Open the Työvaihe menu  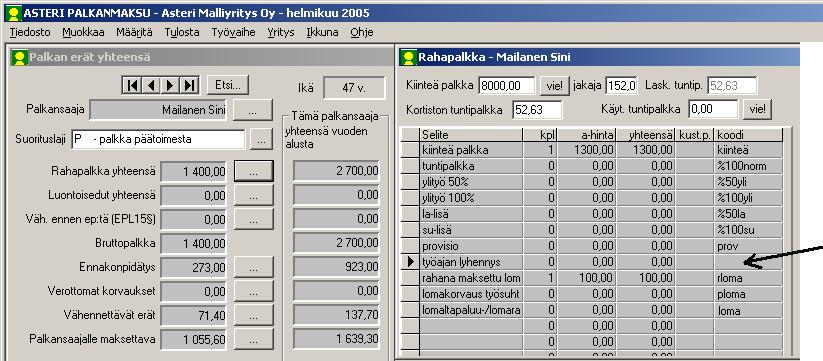234,33
